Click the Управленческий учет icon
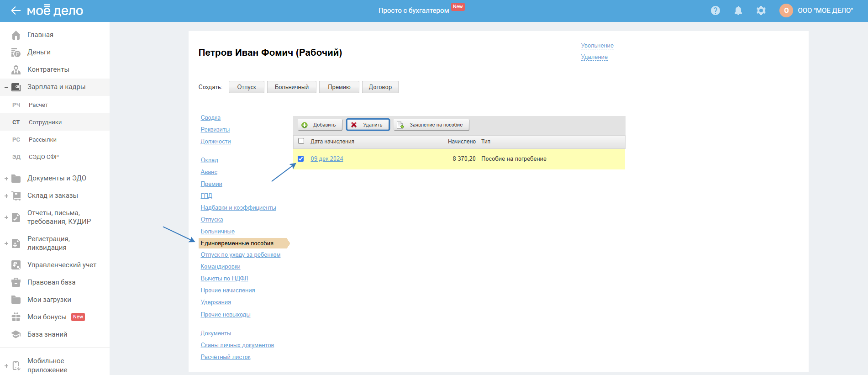Viewport: 868px width, 375px height. 16,265
